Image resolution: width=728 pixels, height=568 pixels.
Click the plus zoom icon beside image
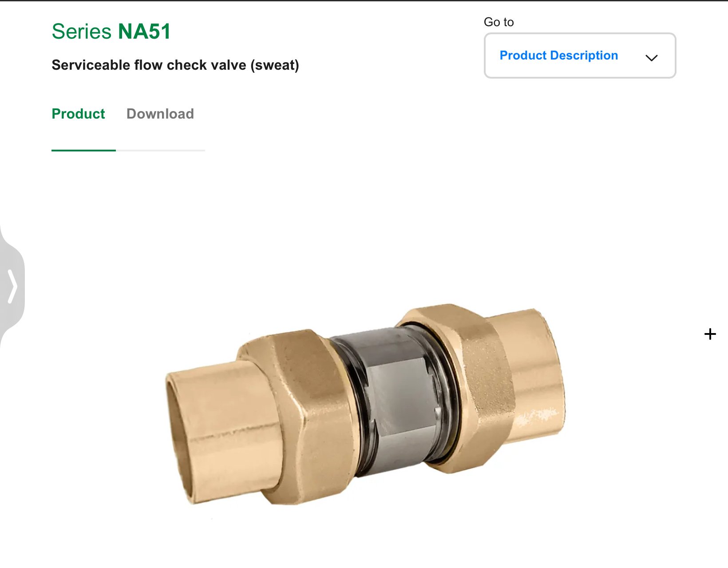[710, 334]
